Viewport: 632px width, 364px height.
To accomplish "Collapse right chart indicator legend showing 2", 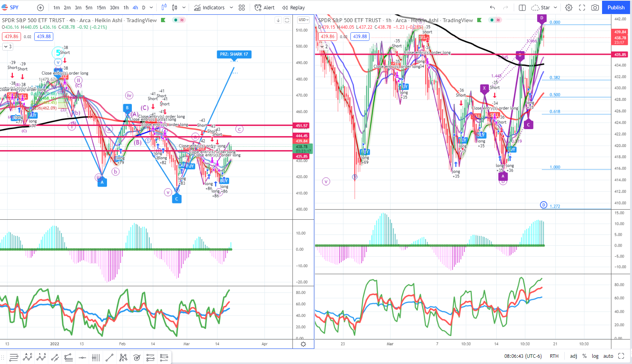I will (x=324, y=47).
